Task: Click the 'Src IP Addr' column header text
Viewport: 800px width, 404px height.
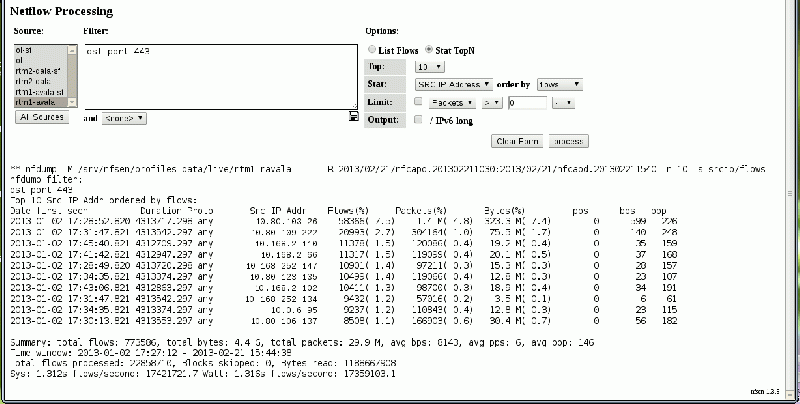Action: tap(277, 211)
